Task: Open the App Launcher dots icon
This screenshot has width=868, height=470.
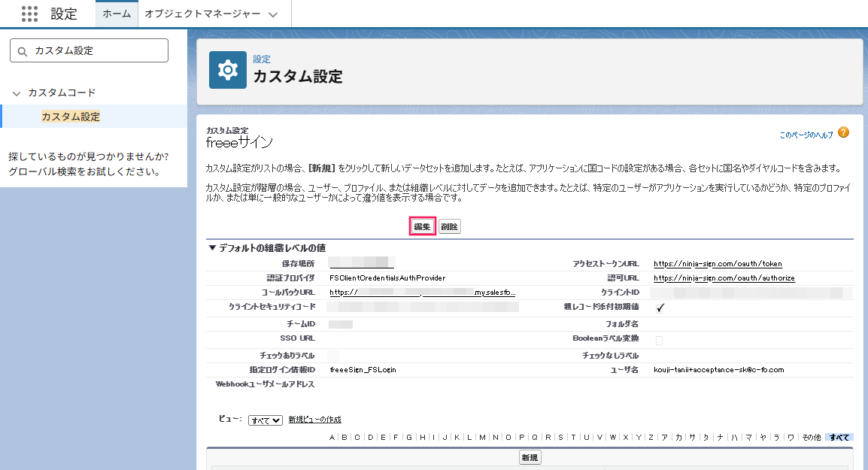Action: (29, 14)
